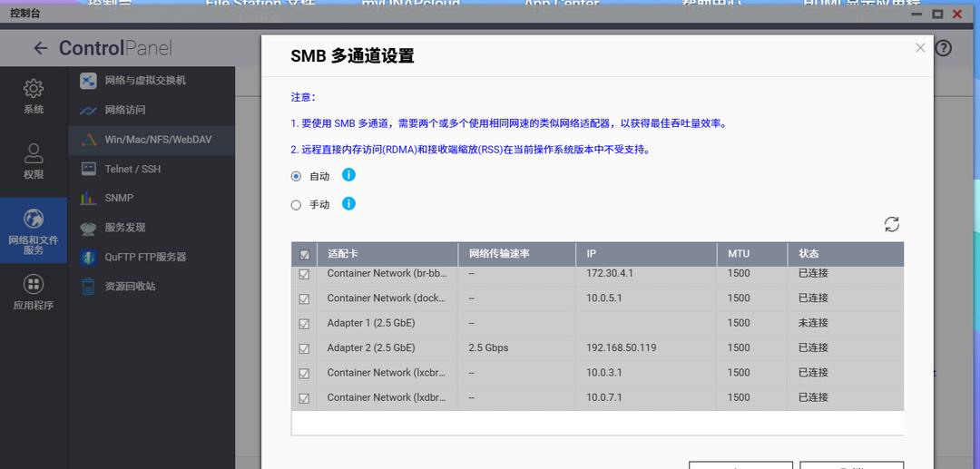The height and width of the screenshot is (469, 980).
Task: Click IP address 10.0.3.1
Action: tap(604, 373)
